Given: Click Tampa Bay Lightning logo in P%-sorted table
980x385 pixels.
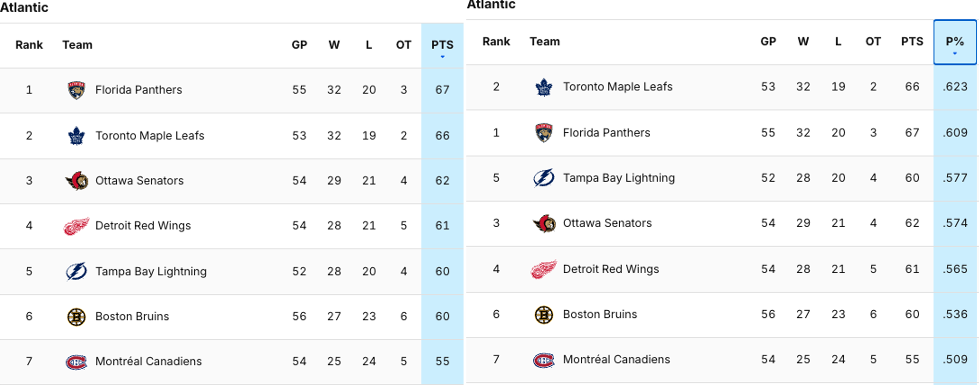Looking at the screenshot, I should pyautogui.click(x=543, y=178).
